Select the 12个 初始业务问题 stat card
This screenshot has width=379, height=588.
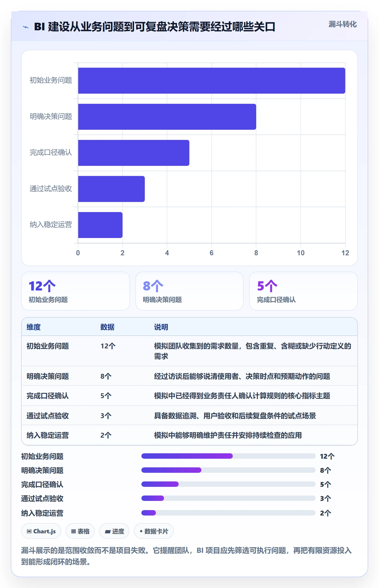(x=76, y=291)
